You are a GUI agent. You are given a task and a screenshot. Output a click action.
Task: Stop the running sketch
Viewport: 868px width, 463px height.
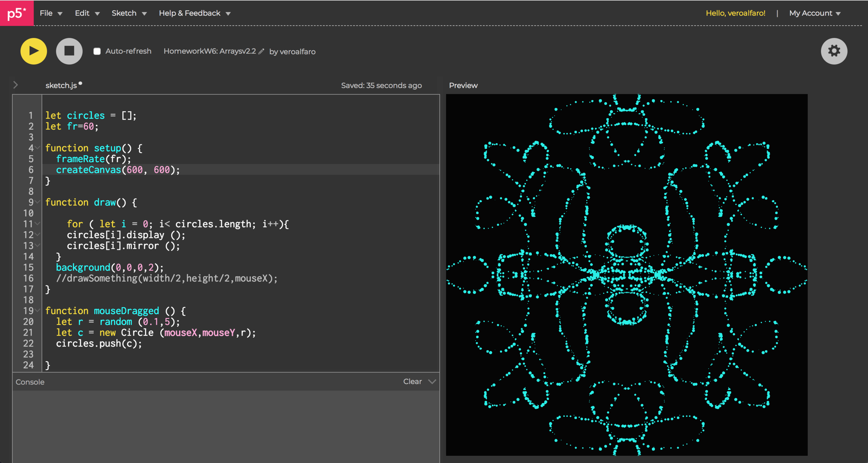point(69,51)
